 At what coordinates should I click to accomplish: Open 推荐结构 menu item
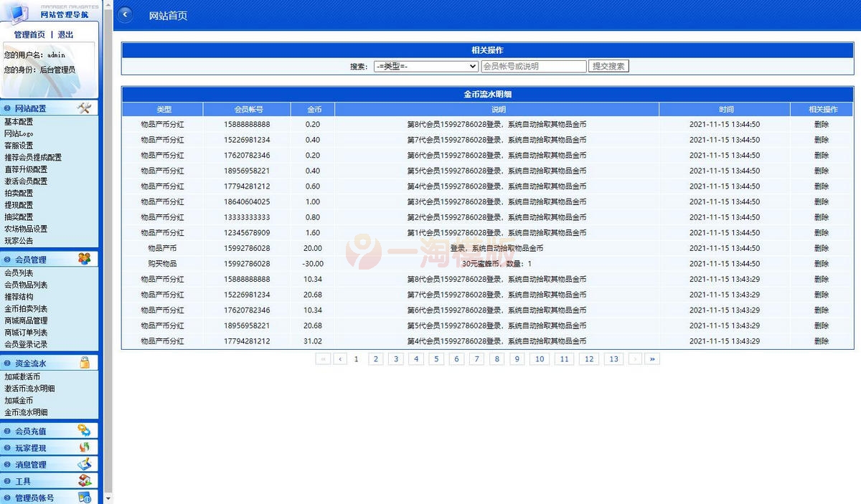click(19, 296)
